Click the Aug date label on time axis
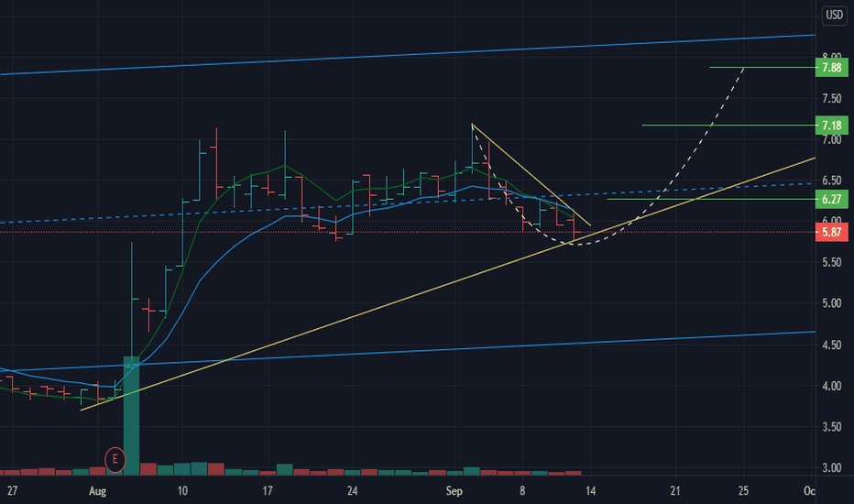This screenshot has width=854, height=504. click(97, 491)
